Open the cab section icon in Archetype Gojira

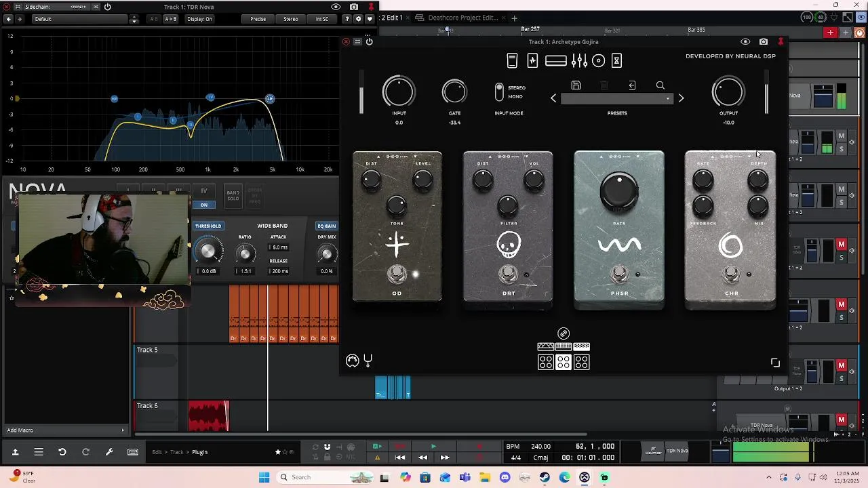pyautogui.click(x=555, y=61)
